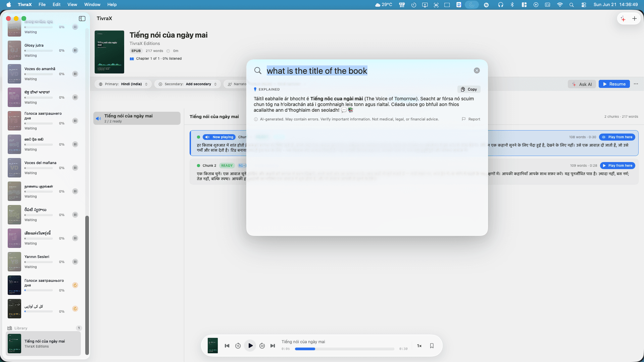Pause the Sinhala-titled queue item
Screen dimensions: 644x362
75,144
